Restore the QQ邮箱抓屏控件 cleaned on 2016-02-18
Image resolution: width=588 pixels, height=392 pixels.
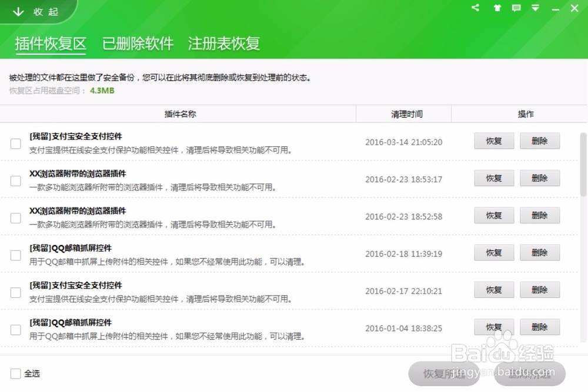(x=494, y=253)
